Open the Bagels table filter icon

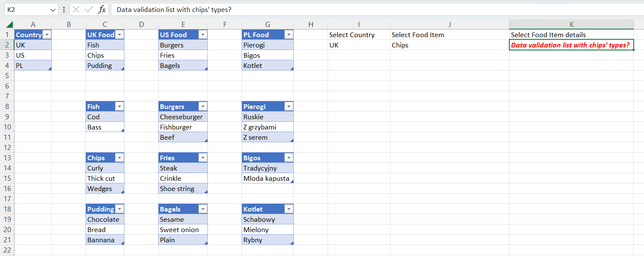coord(202,209)
